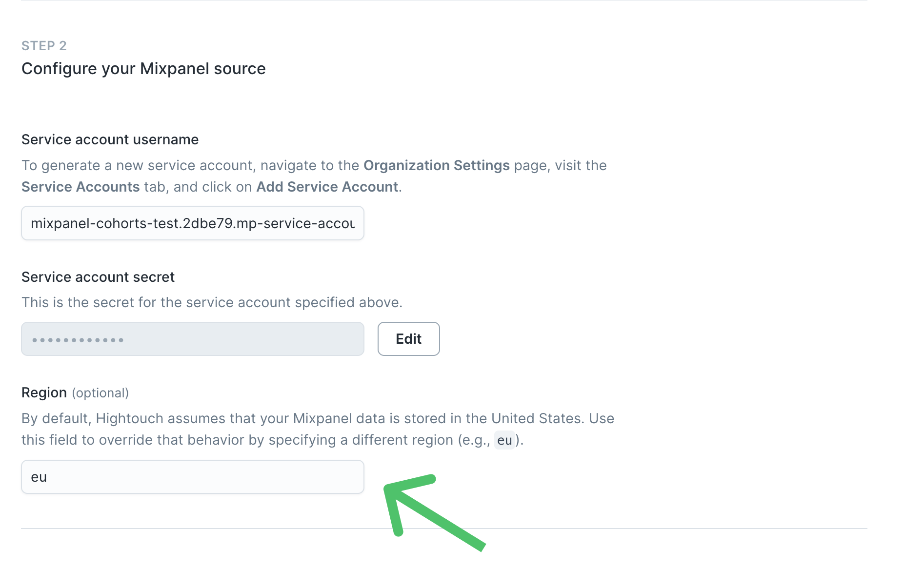
Task: Click the "STEP 2" heading text
Action: pos(44,46)
